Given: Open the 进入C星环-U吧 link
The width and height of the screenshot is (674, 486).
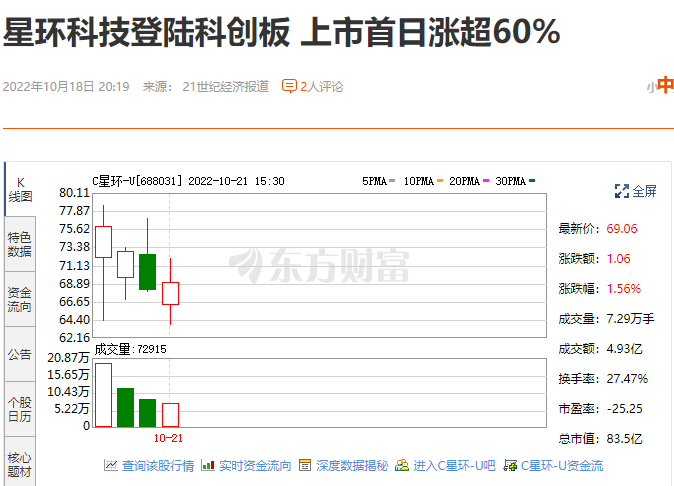Looking at the screenshot, I should point(454,465).
